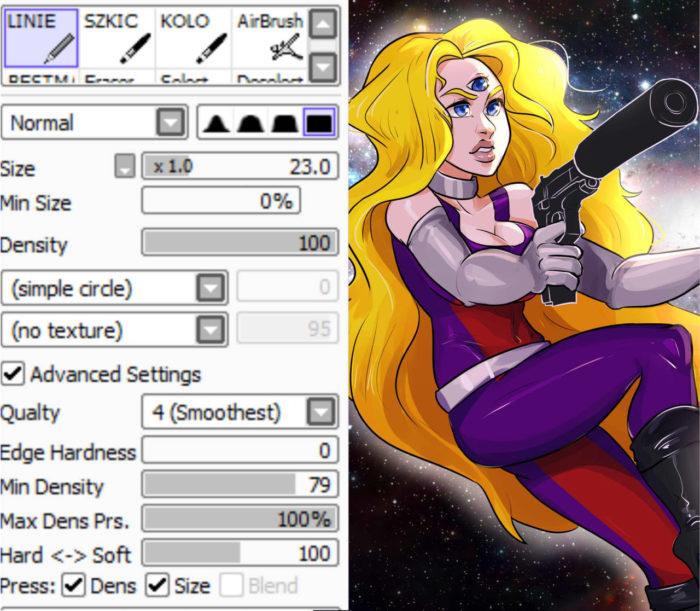
Task: Click the texture intensity field showing 95
Action: 288,328
